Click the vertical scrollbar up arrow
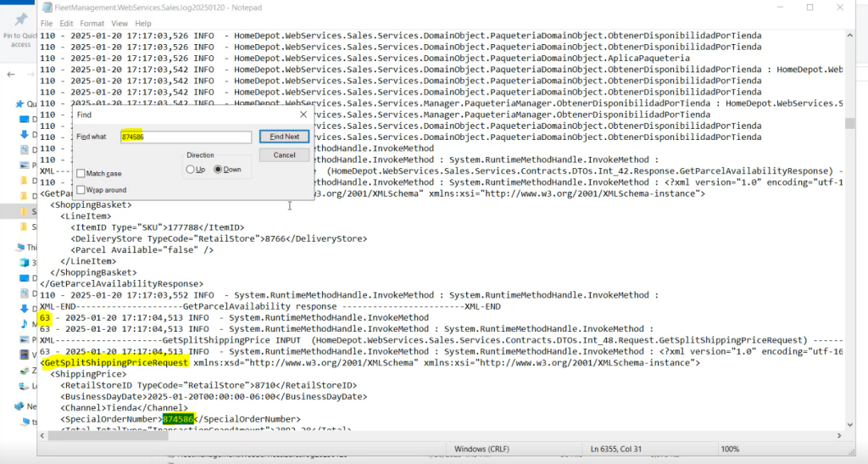This screenshot has width=868, height=464. pyautogui.click(x=849, y=36)
